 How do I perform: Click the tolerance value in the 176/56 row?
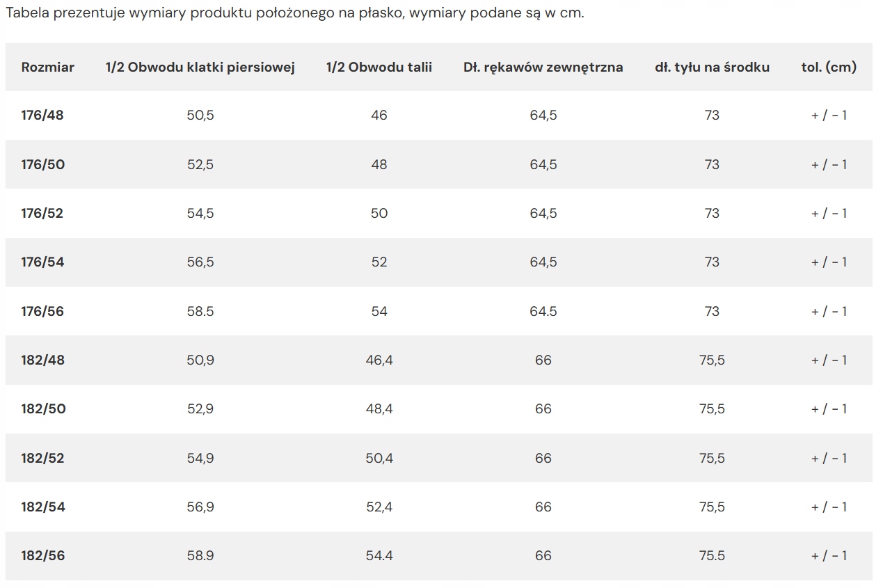829,312
